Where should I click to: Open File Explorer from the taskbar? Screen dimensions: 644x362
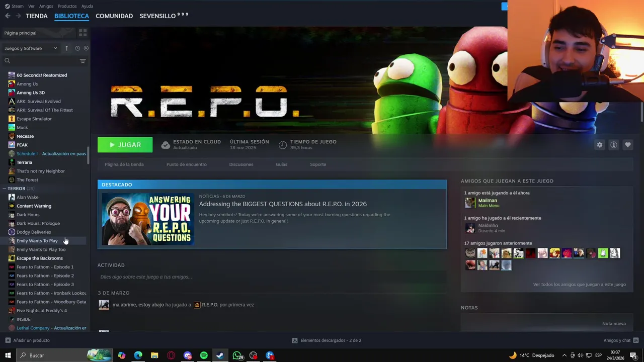pos(154,355)
